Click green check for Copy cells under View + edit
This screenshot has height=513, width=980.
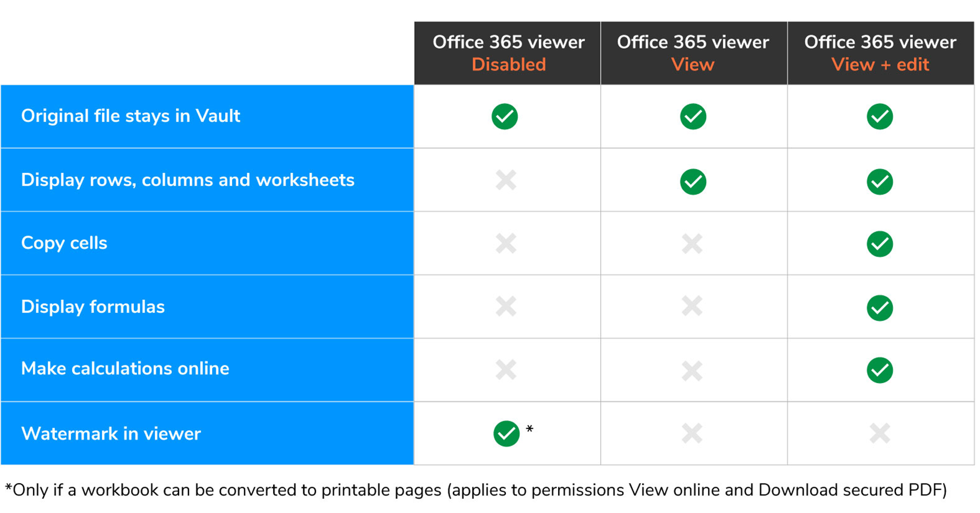pyautogui.click(x=880, y=244)
